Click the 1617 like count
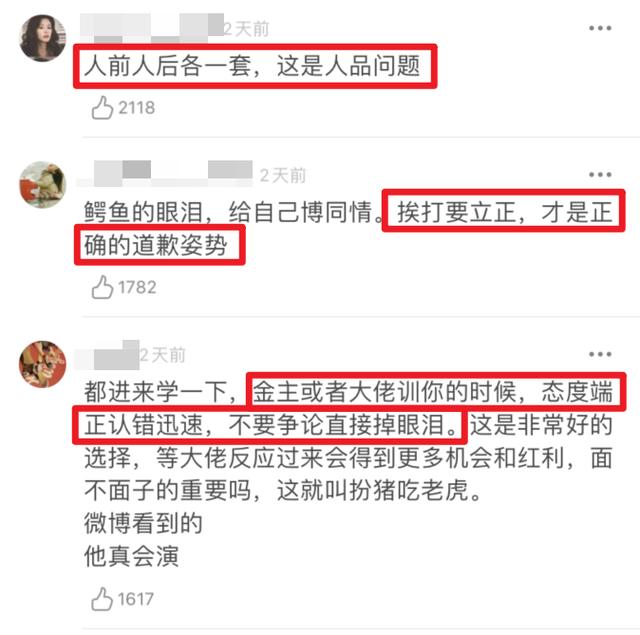640x635 pixels. (x=136, y=599)
